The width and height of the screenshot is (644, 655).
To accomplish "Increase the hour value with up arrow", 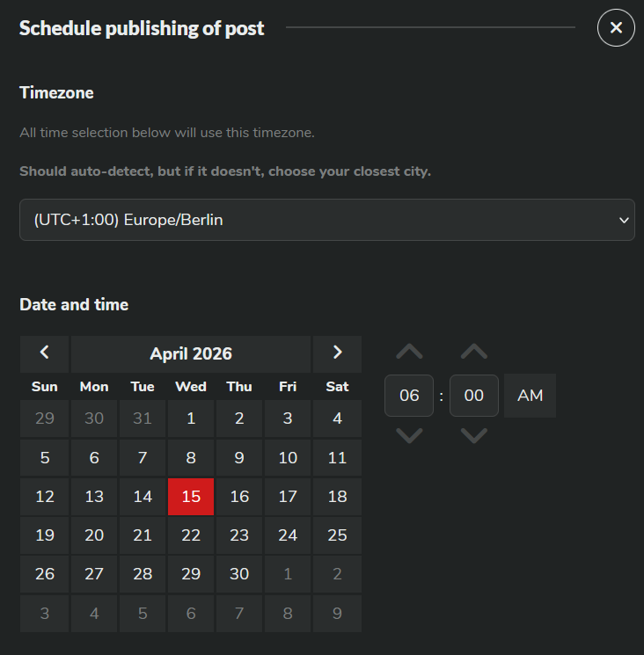I will [409, 352].
